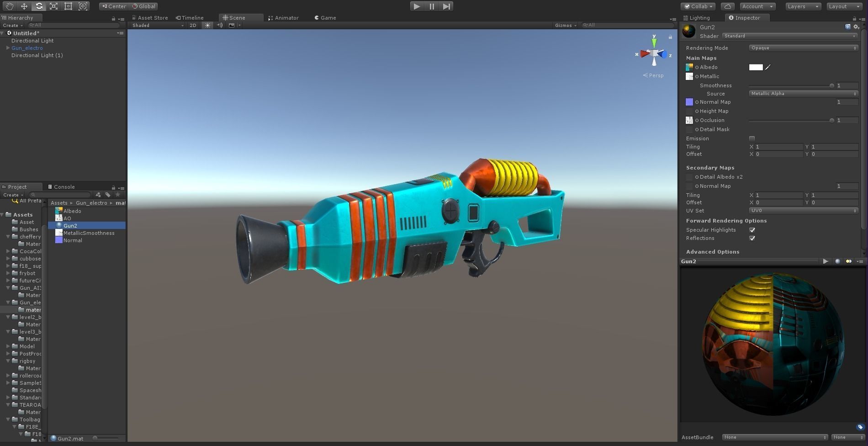The image size is (868, 446).
Task: Click the Albedo texture thumbnail
Action: [x=689, y=67]
